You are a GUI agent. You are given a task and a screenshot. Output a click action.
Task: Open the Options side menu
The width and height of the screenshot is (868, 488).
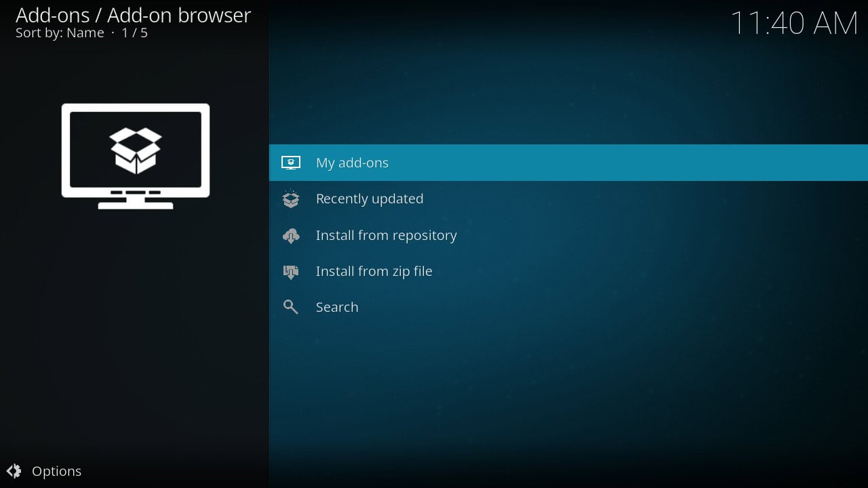coord(44,471)
